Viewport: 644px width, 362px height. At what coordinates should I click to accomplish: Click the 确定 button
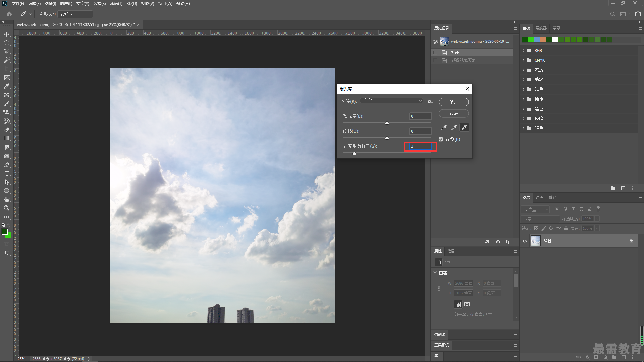pyautogui.click(x=454, y=102)
